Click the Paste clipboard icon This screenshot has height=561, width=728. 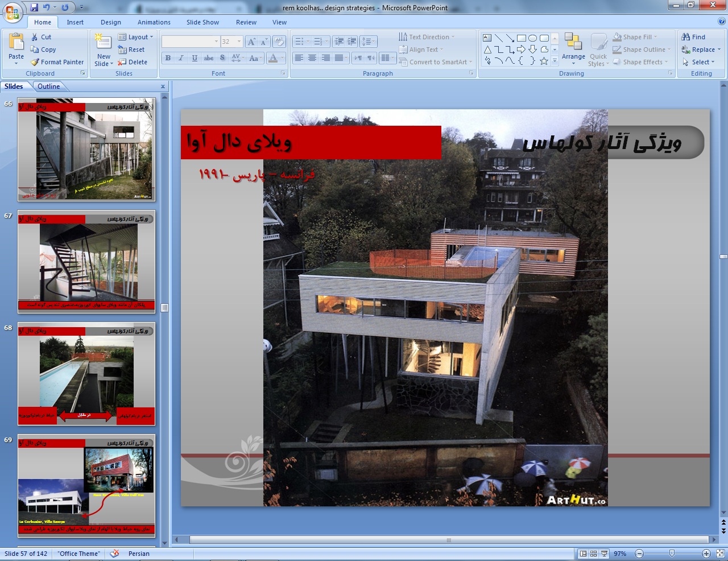pos(16,43)
